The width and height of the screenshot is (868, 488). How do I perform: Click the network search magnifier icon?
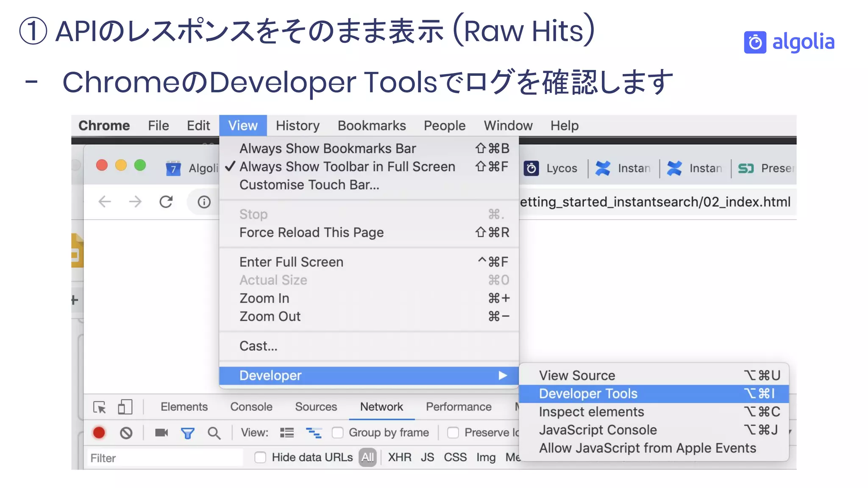(214, 433)
